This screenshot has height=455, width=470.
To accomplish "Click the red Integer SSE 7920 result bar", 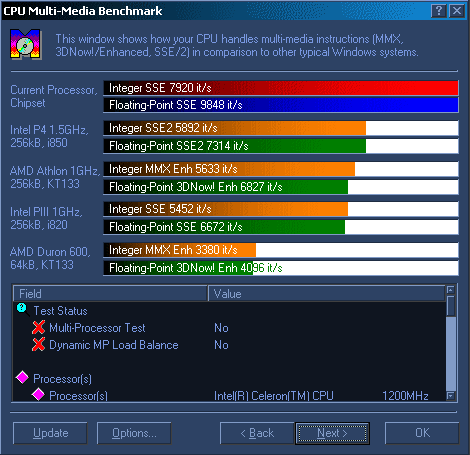I will coord(281,88).
